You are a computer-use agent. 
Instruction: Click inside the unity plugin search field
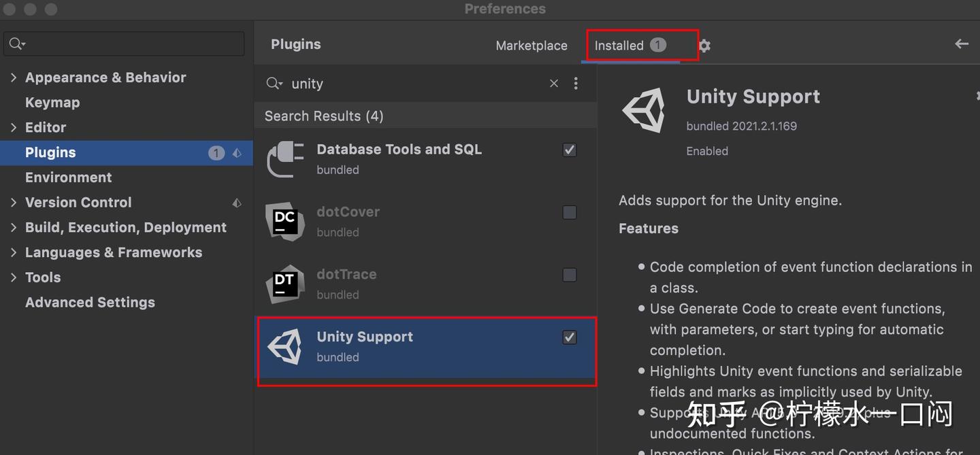click(374, 83)
